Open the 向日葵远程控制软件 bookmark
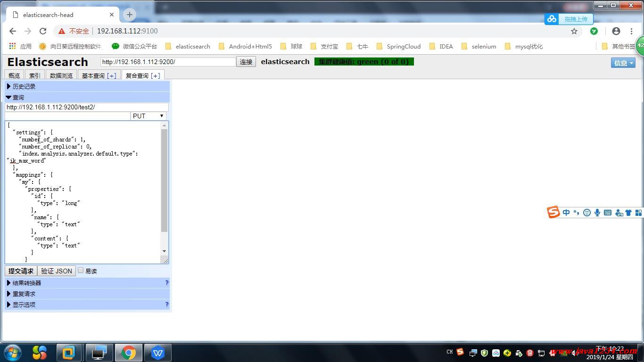This screenshot has width=644, height=362. click(70, 46)
